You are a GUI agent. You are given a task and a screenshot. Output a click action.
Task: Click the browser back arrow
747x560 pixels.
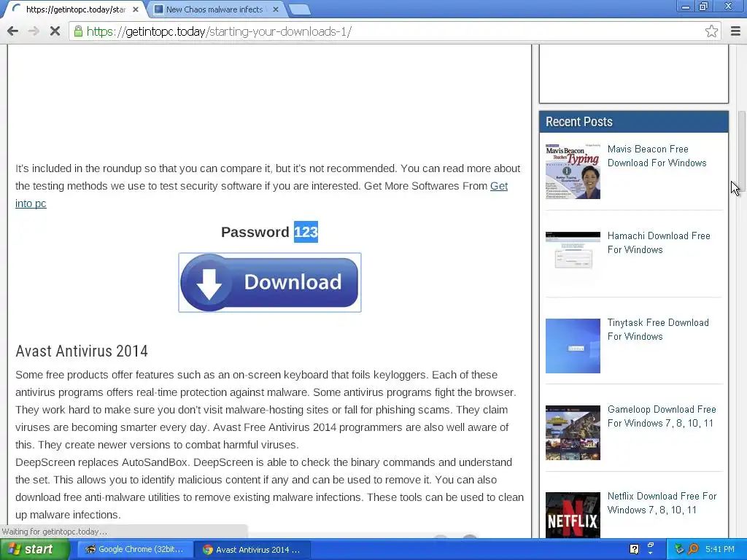click(13, 31)
